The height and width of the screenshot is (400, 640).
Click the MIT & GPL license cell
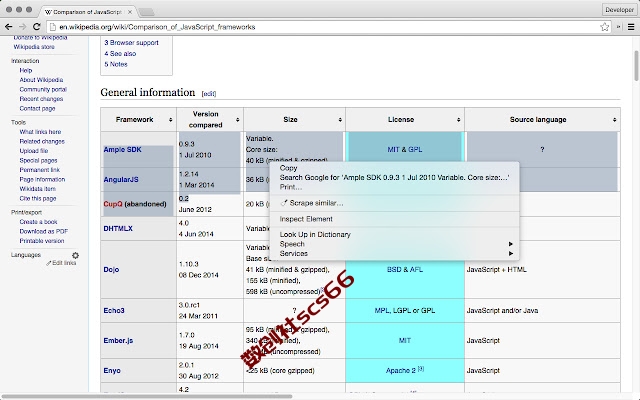[x=404, y=149]
